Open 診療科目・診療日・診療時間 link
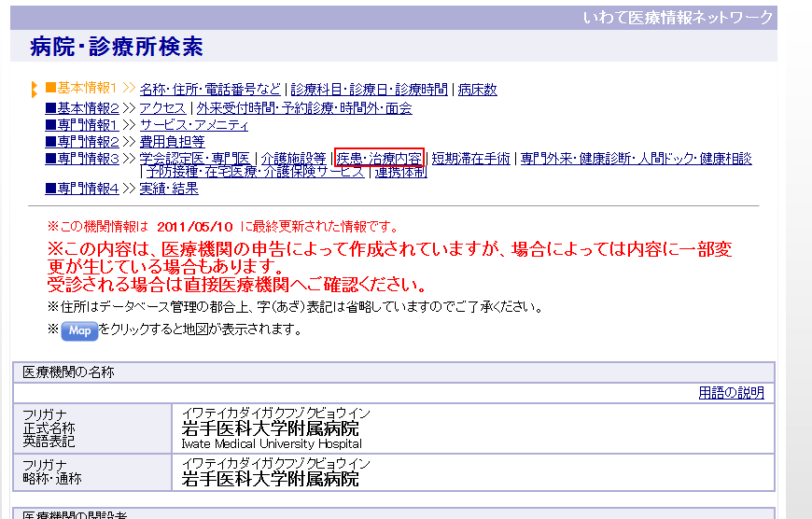The height and width of the screenshot is (519, 812). (369, 90)
